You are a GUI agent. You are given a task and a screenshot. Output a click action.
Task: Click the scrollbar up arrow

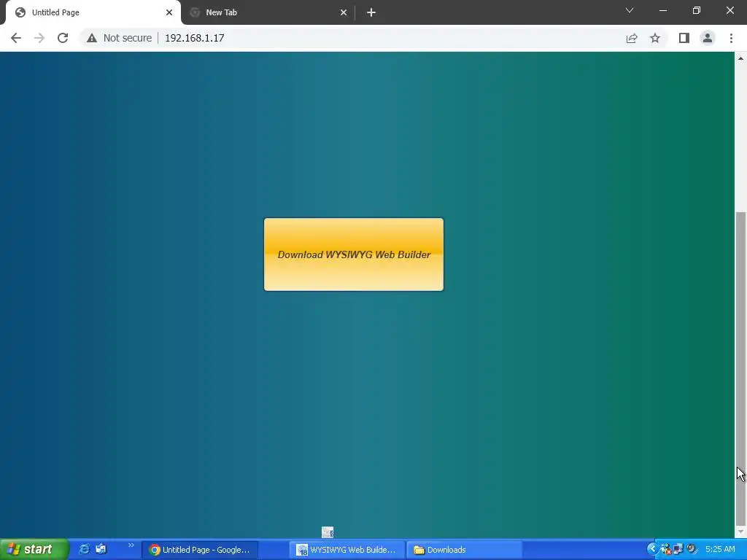[x=740, y=58]
